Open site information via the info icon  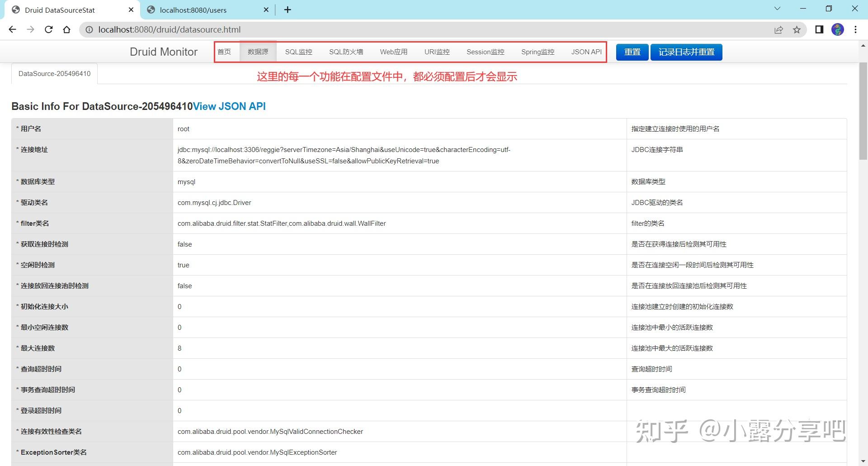[90, 29]
